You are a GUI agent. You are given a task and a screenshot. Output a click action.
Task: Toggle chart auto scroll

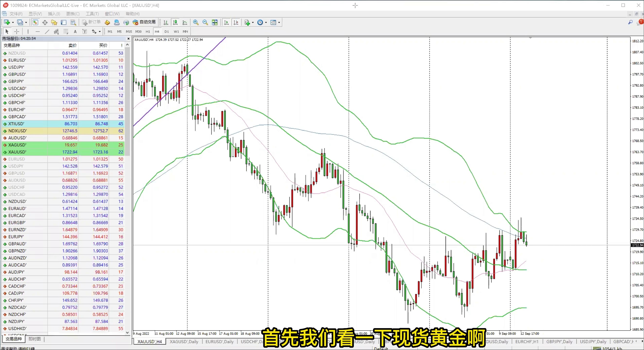[x=226, y=23]
